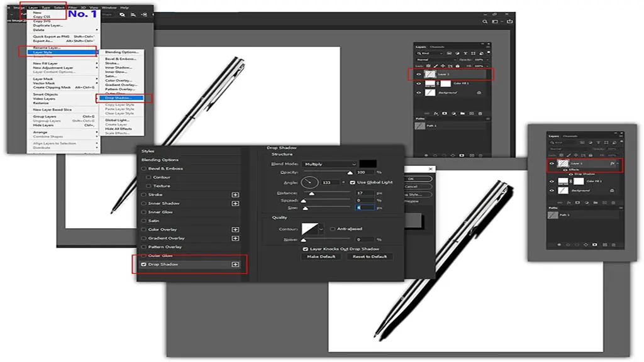The width and height of the screenshot is (644, 362).
Task: Open the Fill dropdown arrow in the Layers panel without effects
Action: tap(487, 65)
